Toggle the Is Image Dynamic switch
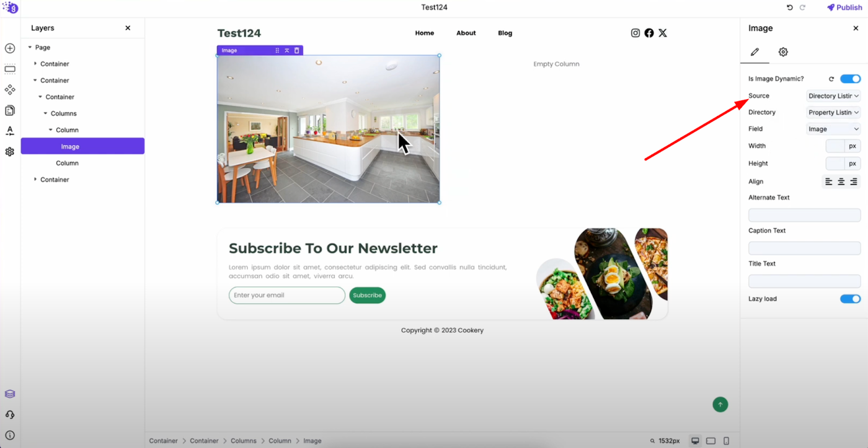 (850, 79)
